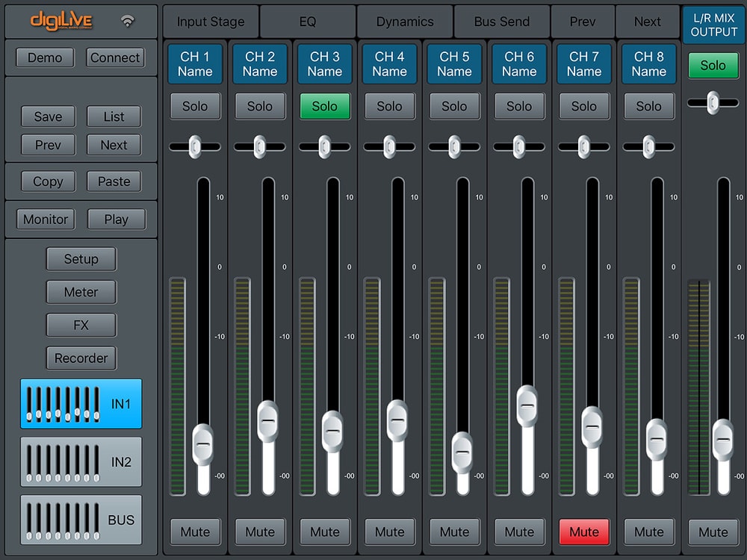The height and width of the screenshot is (560, 747).
Task: Switch to the IN2 fader bank
Action: point(81,462)
